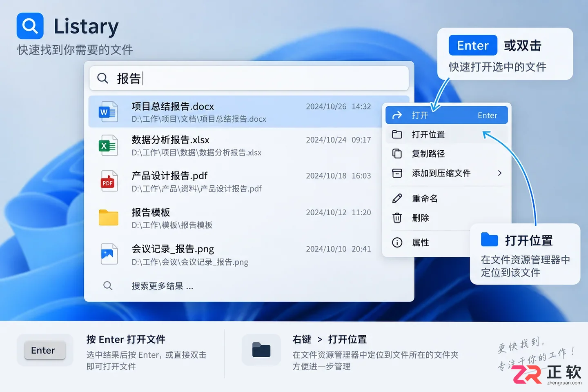Viewport: 588px width, 392px height.
Task: Click the path D:\工作\产品\资料\产品设计报告.pdf
Action: tap(196, 189)
